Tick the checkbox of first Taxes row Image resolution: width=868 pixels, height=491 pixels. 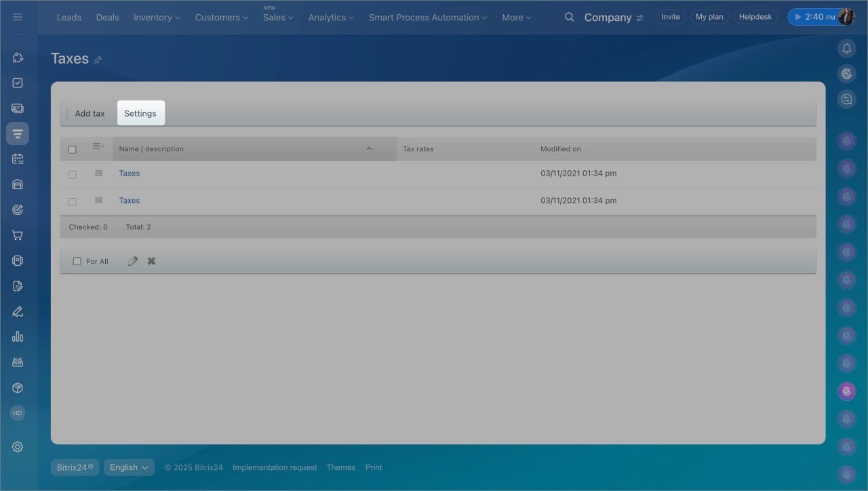point(73,174)
